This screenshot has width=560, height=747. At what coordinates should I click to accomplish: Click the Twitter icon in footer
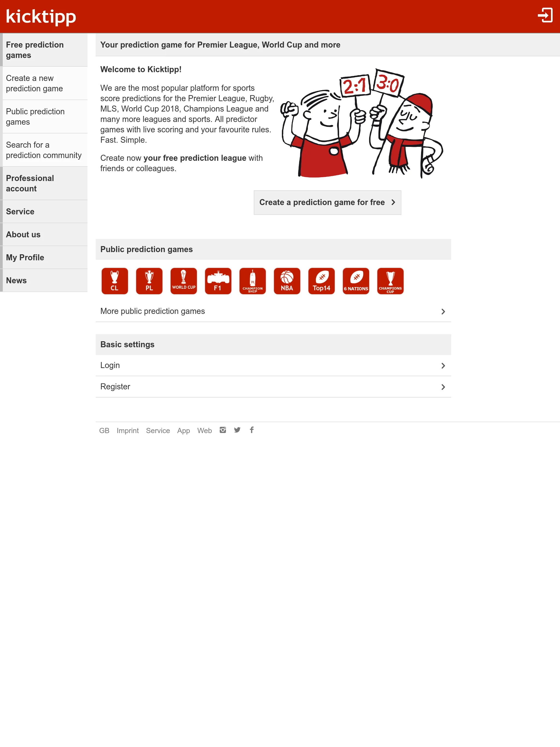point(238,430)
